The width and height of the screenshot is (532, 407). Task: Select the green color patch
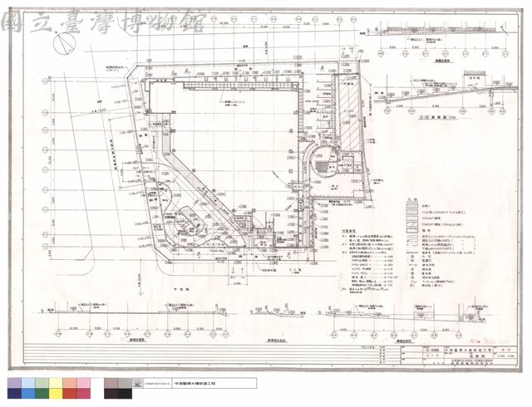42,394
